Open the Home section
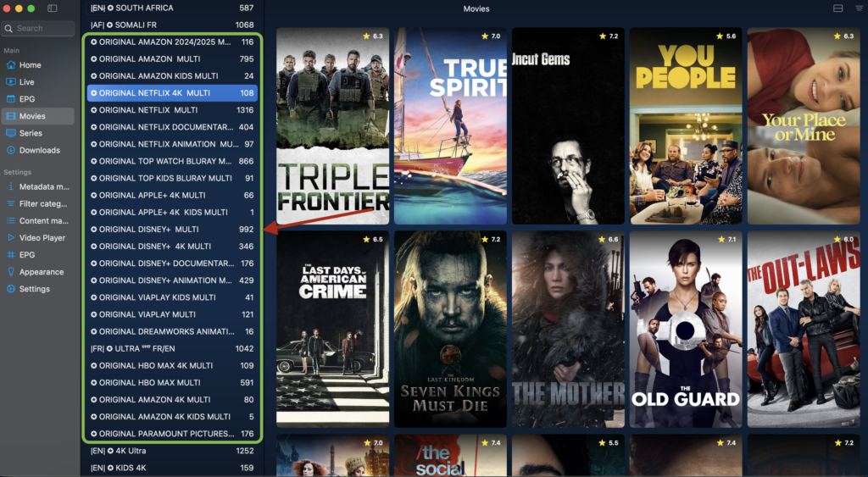 38,64
